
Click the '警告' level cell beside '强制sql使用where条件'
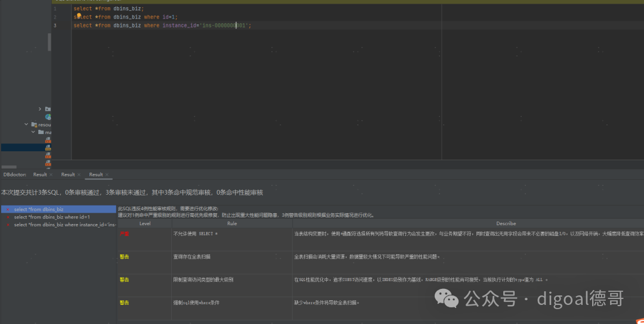pyautogui.click(x=144, y=309)
